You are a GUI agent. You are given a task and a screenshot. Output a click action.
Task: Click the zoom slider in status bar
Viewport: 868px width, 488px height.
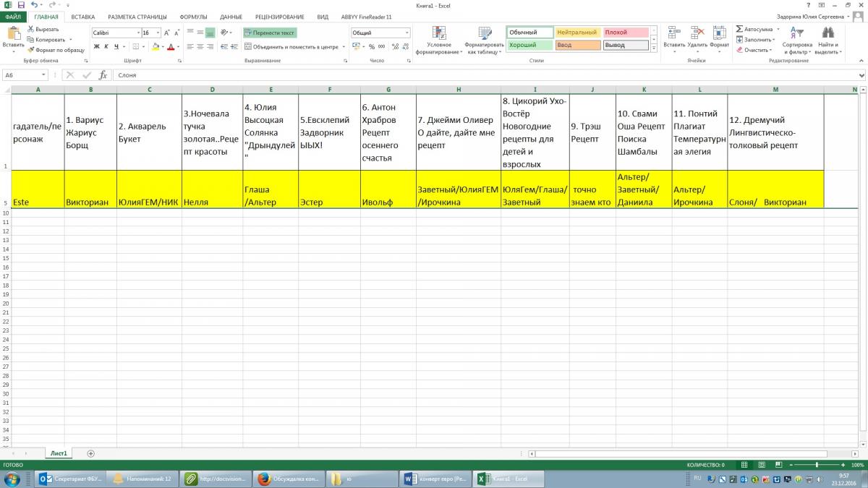click(816, 465)
